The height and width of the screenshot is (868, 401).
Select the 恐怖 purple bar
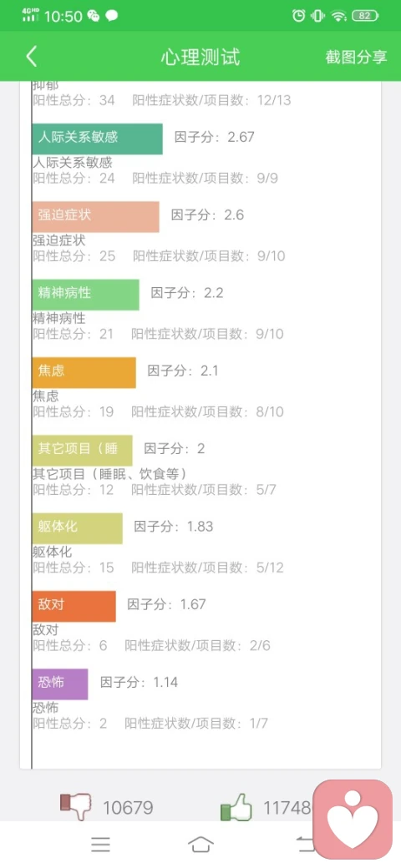point(60,684)
